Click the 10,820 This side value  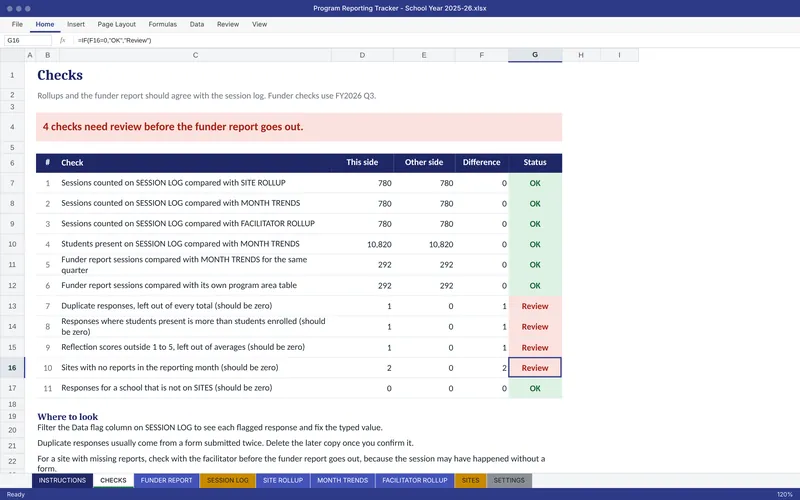[x=379, y=244]
